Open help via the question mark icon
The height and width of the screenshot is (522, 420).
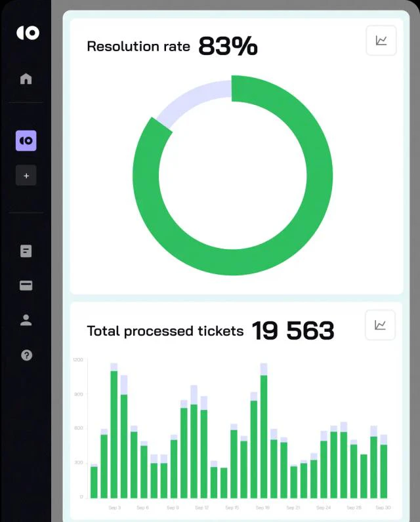click(26, 355)
